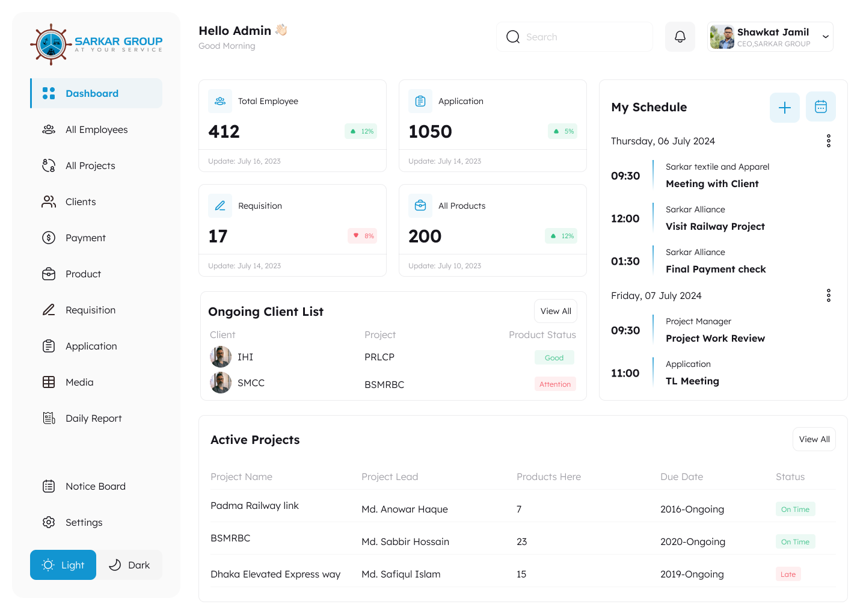The height and width of the screenshot is (616, 866).
Task: Click the 8% decrease badge on Requisition
Action: coord(363,236)
